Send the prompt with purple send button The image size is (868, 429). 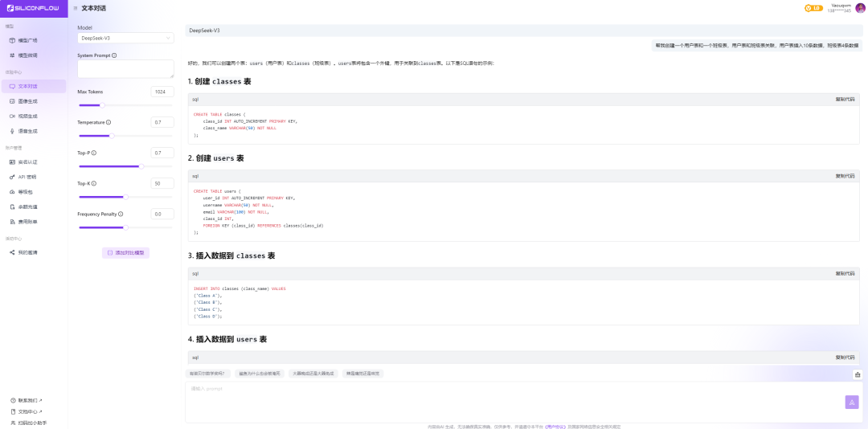[852, 402]
